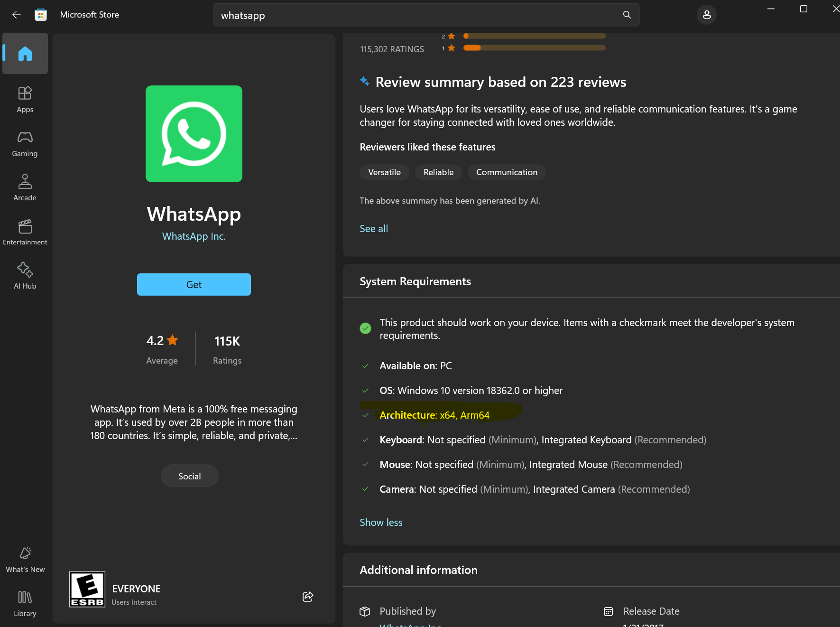Open the Library section
The height and width of the screenshot is (627, 840).
(x=25, y=603)
